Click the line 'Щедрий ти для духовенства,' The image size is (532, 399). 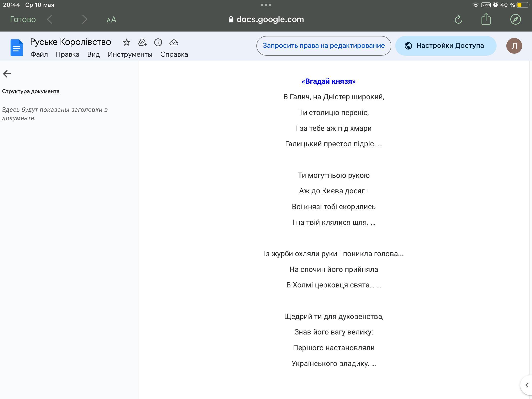(334, 316)
